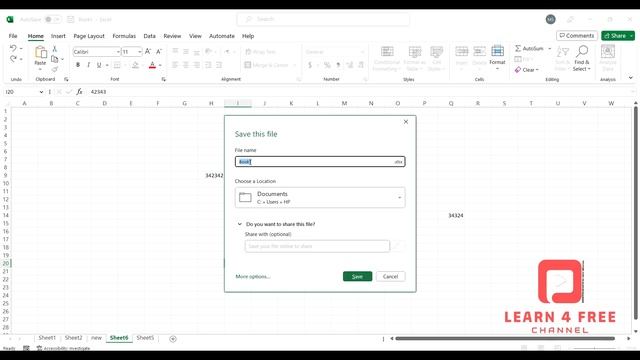Click the Save button in the dialog
The width and height of the screenshot is (640, 360).
(x=357, y=276)
